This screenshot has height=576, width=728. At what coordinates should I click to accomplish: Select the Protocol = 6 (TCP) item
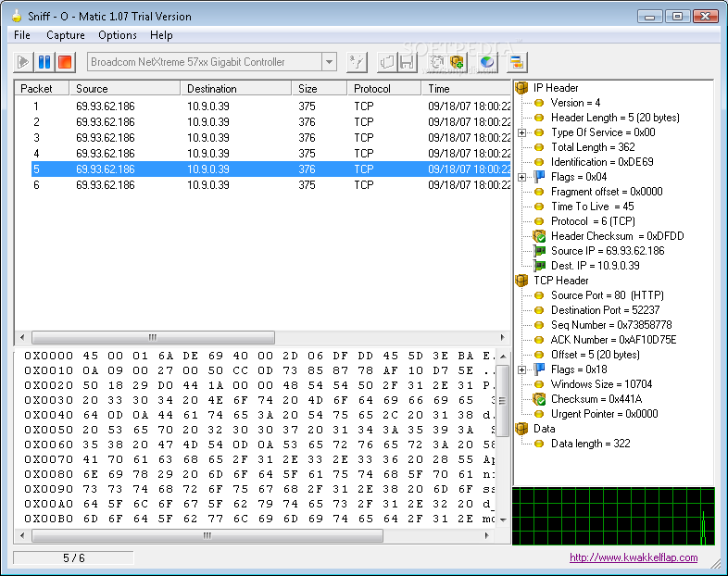click(x=593, y=221)
